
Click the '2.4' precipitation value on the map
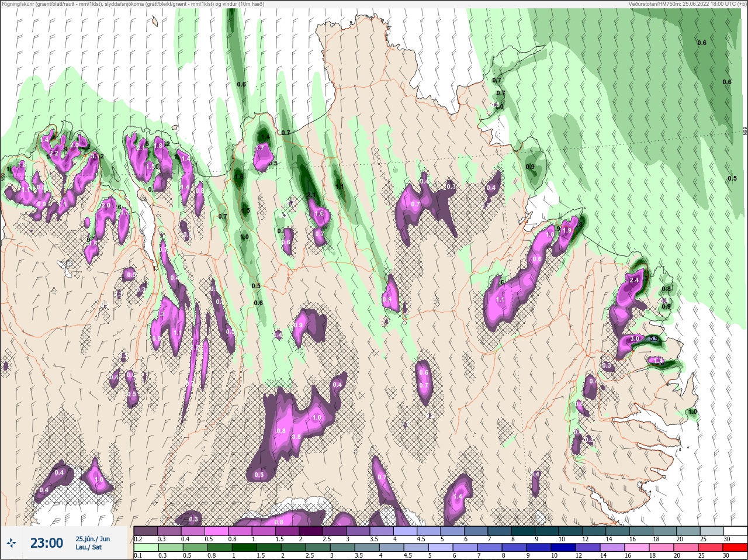634,280
